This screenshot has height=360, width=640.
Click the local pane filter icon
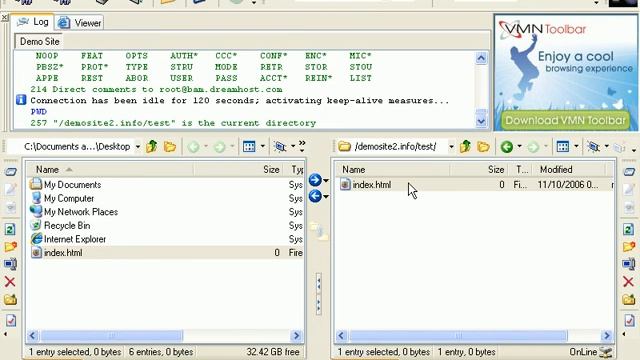pyautogui.click(x=280, y=146)
